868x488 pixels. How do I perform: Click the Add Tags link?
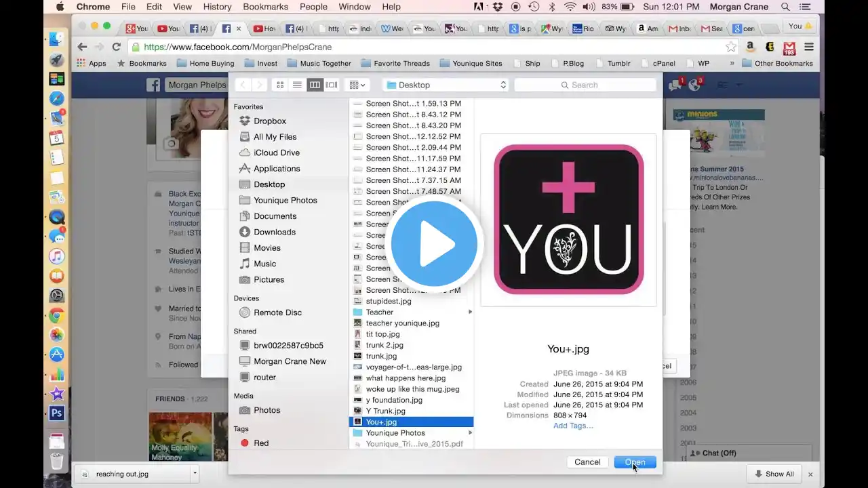pos(573,426)
